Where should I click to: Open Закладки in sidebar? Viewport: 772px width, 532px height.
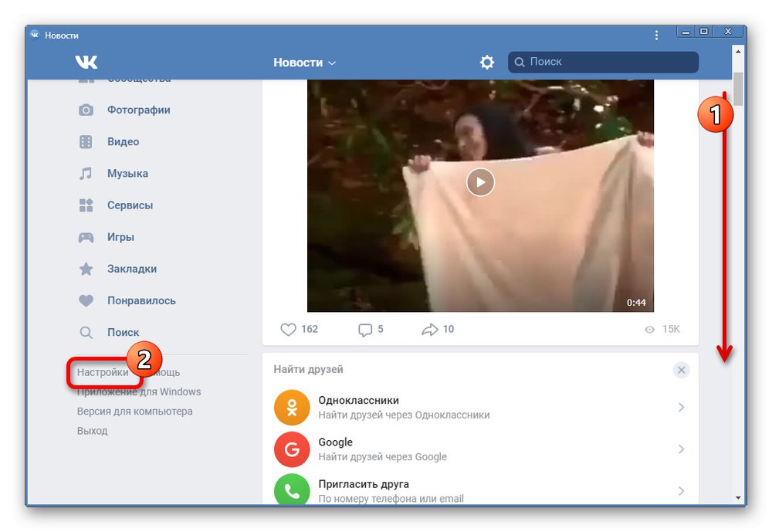tap(132, 269)
